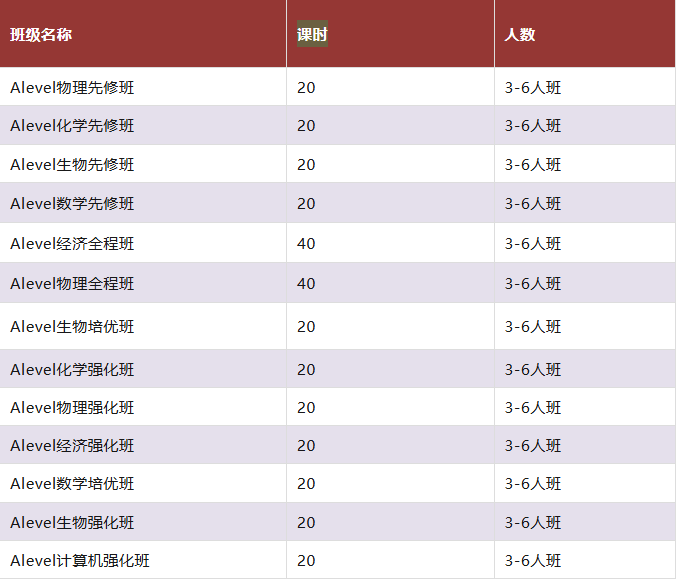The image size is (676, 579).
Task: Click the Alevel生物先修班 row name
Action: 72,165
